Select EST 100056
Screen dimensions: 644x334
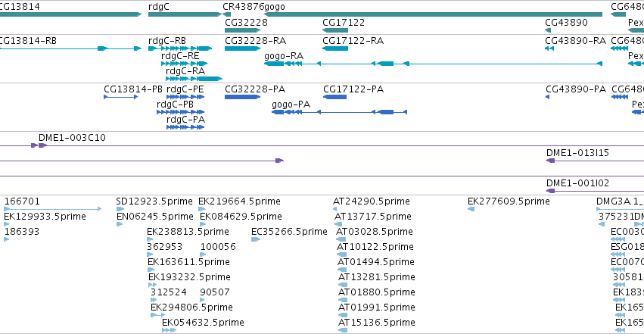click(218, 247)
